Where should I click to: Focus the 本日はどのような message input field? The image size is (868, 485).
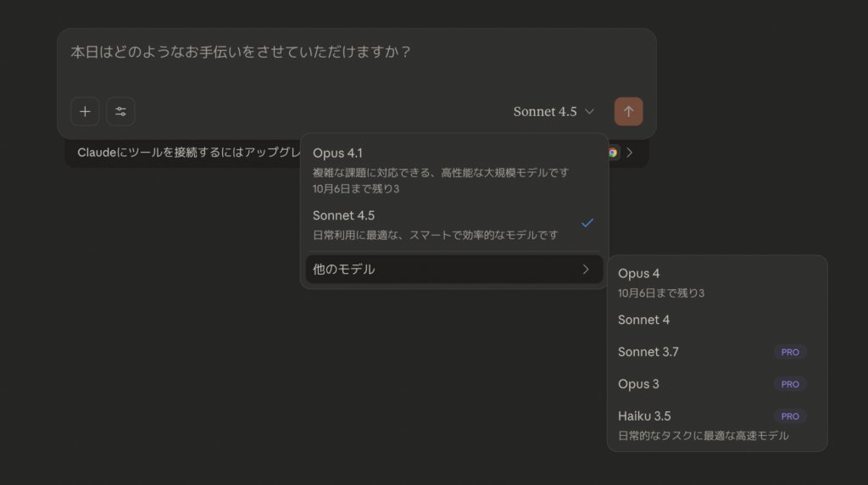[x=356, y=53]
